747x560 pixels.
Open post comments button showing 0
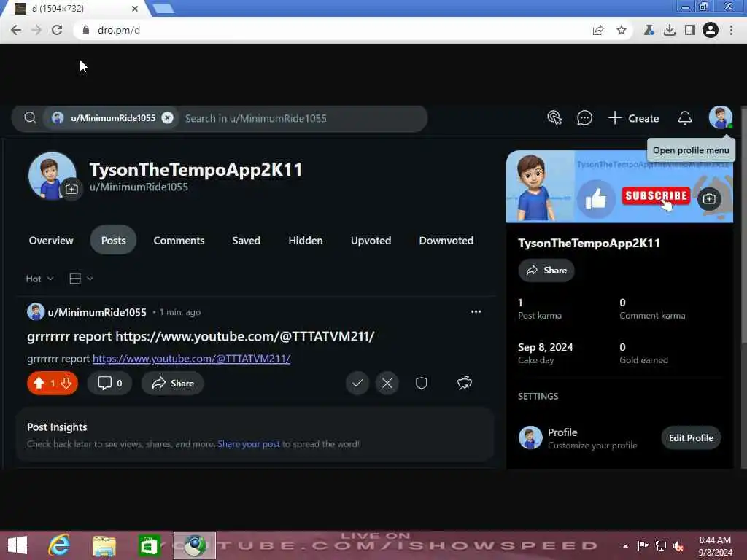109,384
